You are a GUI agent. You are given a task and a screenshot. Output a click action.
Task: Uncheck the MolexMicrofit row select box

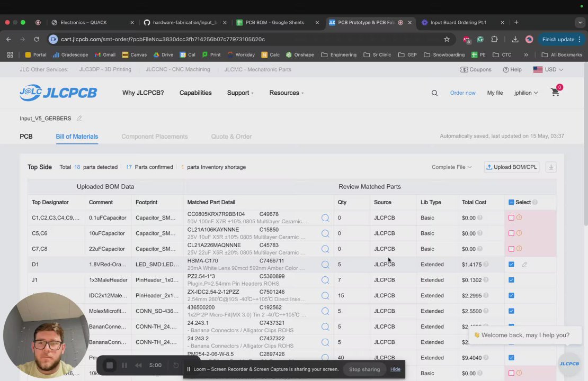pyautogui.click(x=511, y=311)
